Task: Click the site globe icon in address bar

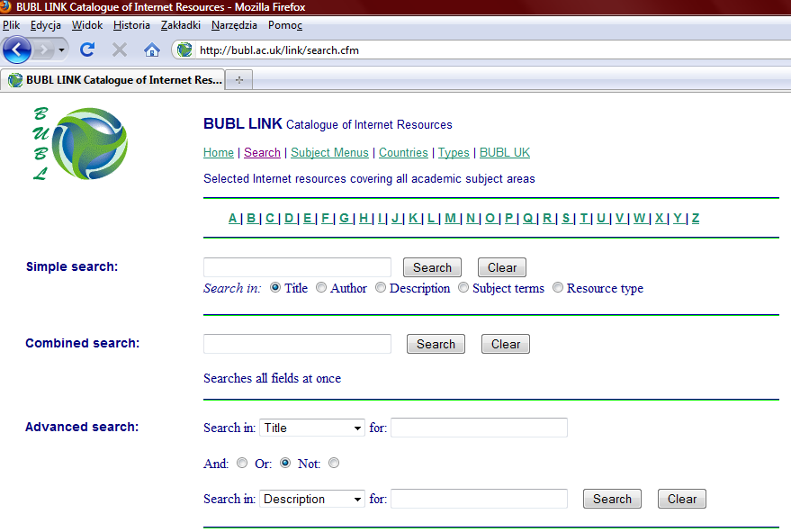Action: click(x=184, y=50)
